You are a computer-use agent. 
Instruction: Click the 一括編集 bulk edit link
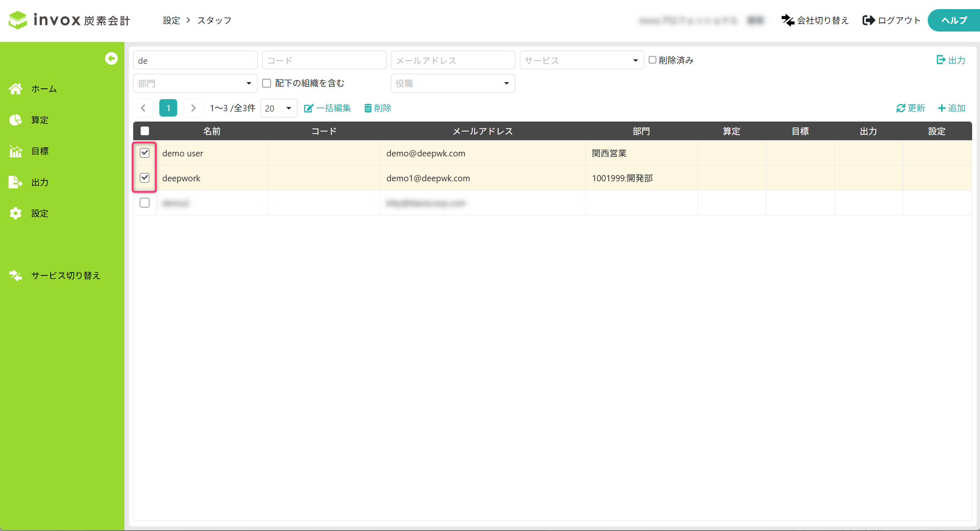[x=327, y=108]
